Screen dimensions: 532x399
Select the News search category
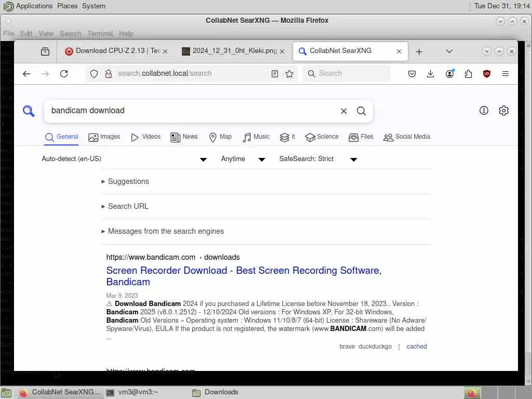tap(184, 137)
